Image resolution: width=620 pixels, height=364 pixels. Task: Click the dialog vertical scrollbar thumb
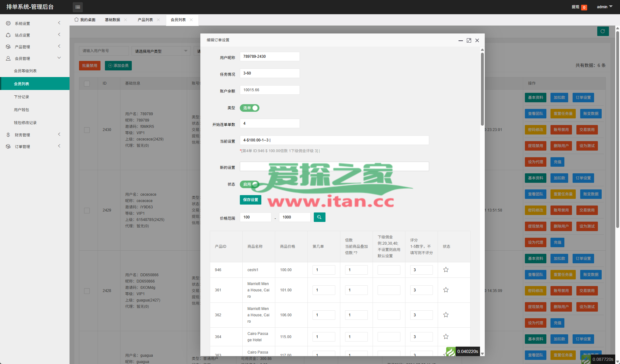[483, 88]
